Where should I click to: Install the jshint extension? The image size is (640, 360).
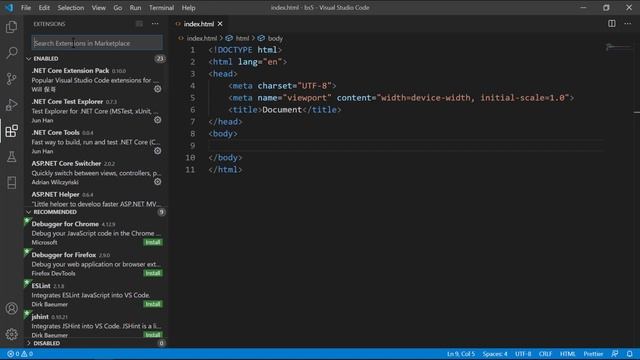[153, 335]
